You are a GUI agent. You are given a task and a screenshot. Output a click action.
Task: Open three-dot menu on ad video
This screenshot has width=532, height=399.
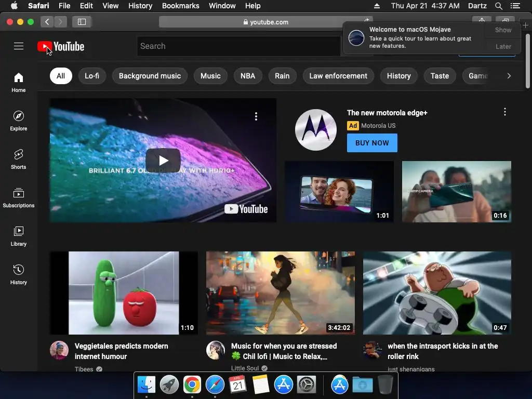pyautogui.click(x=256, y=116)
